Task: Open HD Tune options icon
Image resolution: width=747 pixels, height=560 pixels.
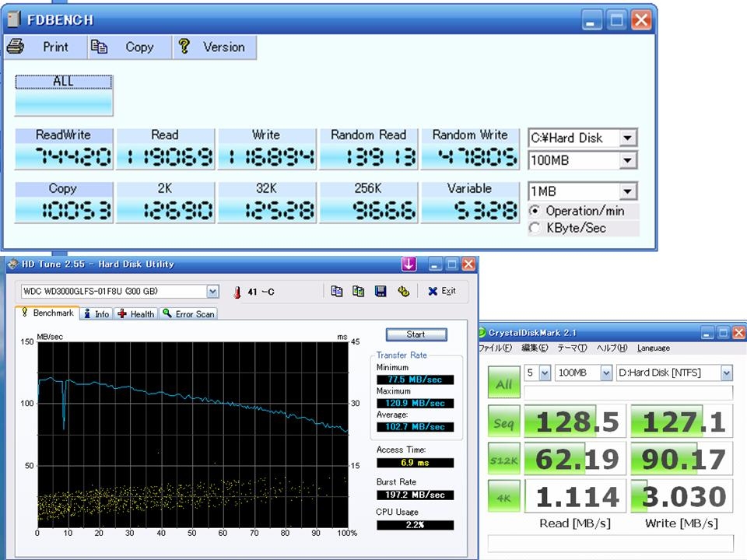Action: (x=403, y=292)
